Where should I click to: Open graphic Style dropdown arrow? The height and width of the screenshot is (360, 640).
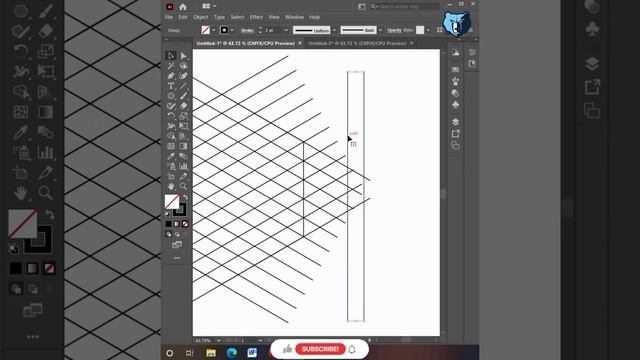click(x=428, y=30)
